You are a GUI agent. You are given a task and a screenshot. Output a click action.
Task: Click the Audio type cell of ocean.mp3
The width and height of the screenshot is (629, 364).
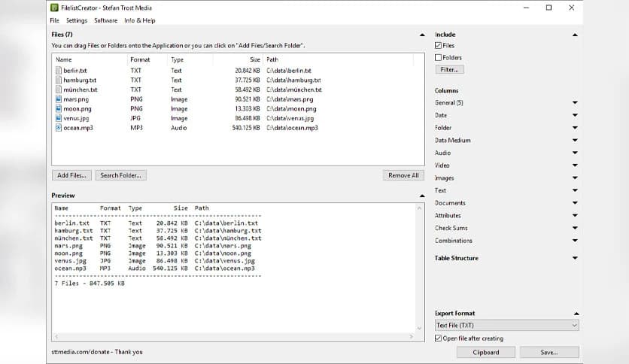(x=179, y=128)
